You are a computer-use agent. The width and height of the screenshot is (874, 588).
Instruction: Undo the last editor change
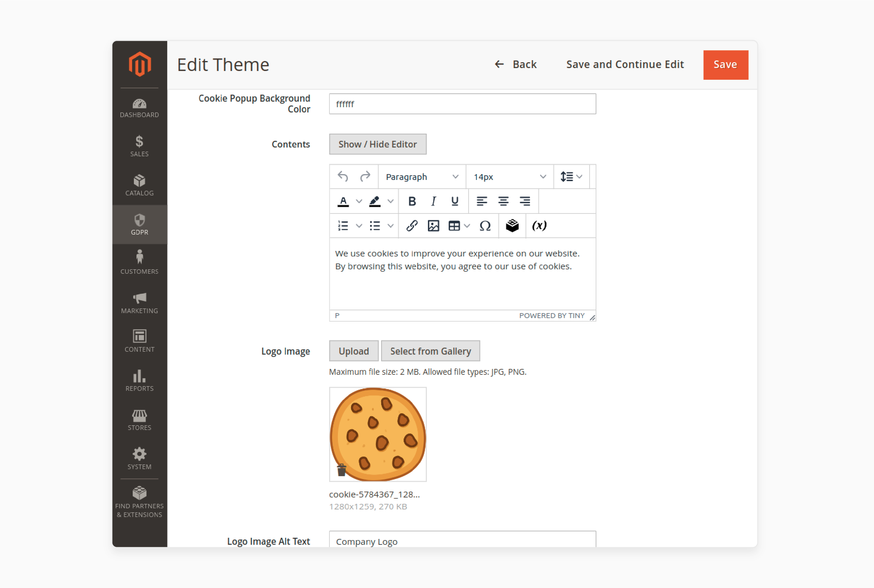click(343, 176)
